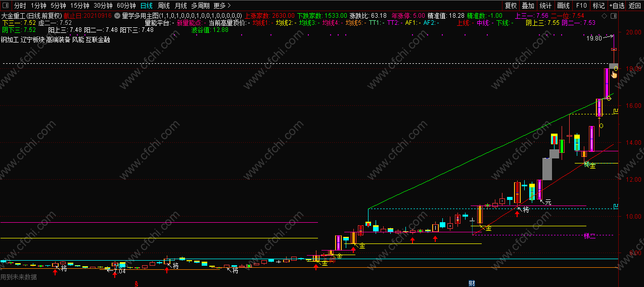Click the diamond icon in the chart header
Image resolution: width=644 pixels, height=287 pixels.
pos(605,16)
